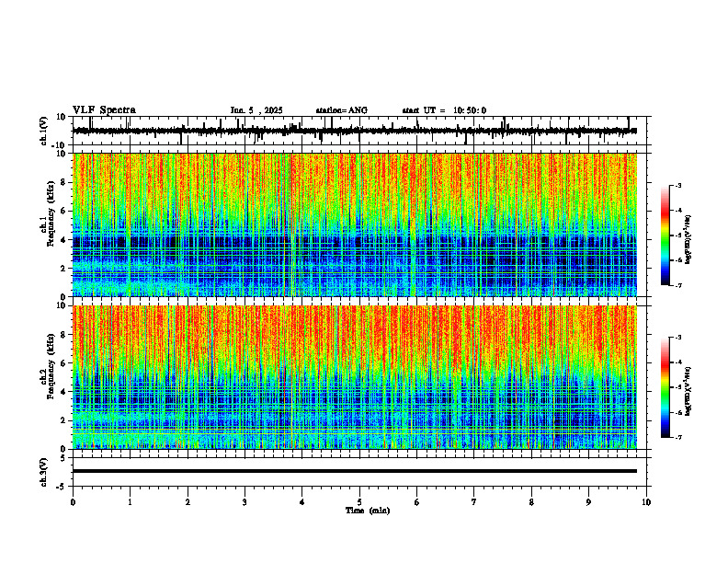Click time axis tick label "0"

(x=73, y=502)
